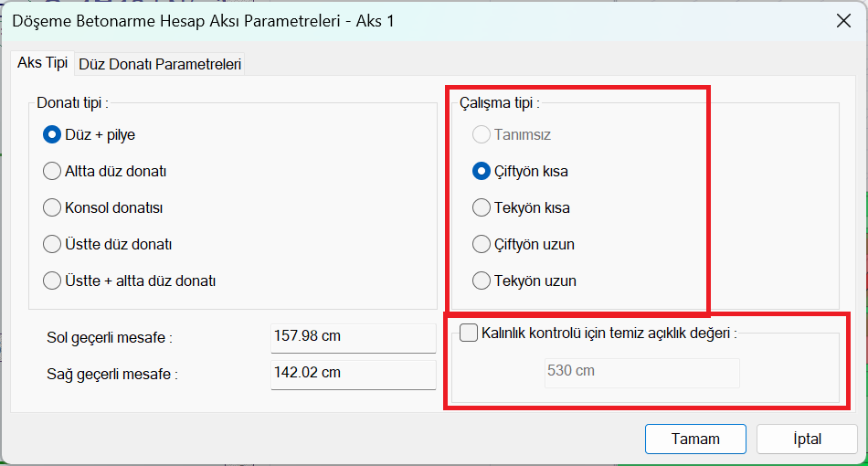Confirm with the Tamam button
868x466 pixels.
tap(695, 439)
